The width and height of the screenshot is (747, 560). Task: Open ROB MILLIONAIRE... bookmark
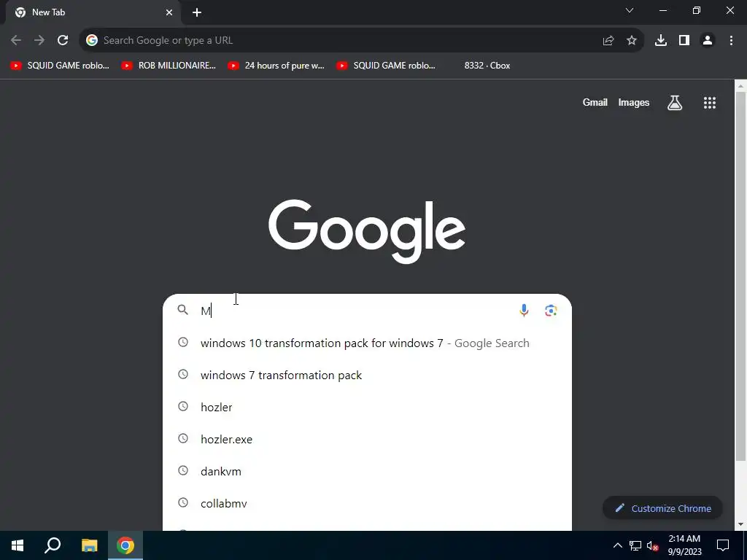point(169,66)
